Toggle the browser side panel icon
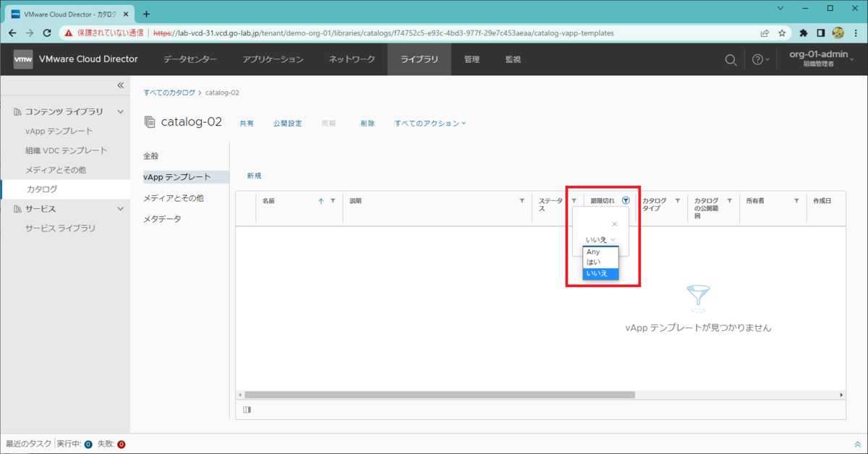This screenshot has width=868, height=454. pos(821,33)
